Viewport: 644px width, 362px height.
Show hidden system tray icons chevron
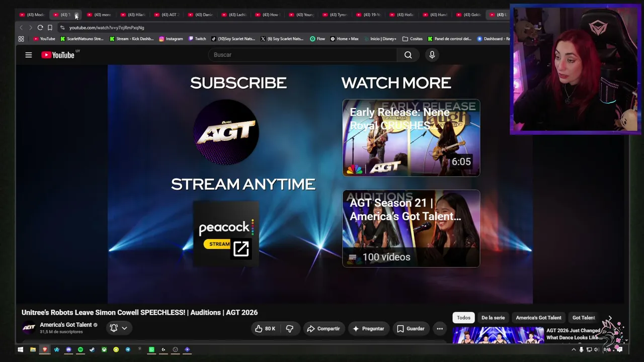573,349
